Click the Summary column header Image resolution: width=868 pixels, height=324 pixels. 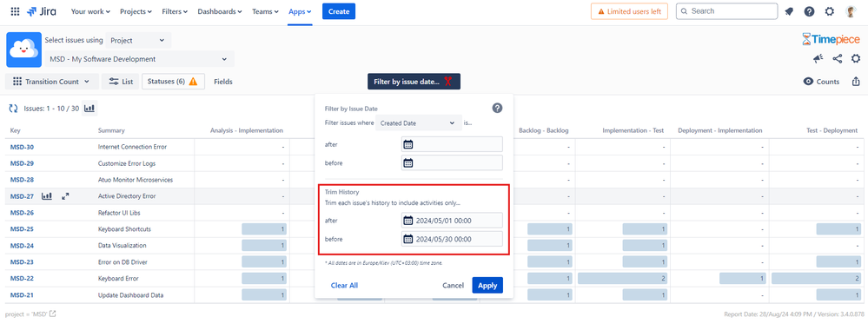111,130
